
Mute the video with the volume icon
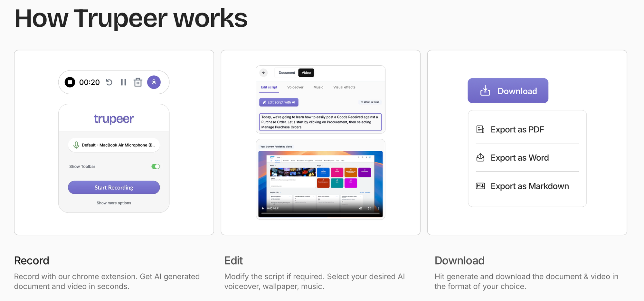click(360, 208)
